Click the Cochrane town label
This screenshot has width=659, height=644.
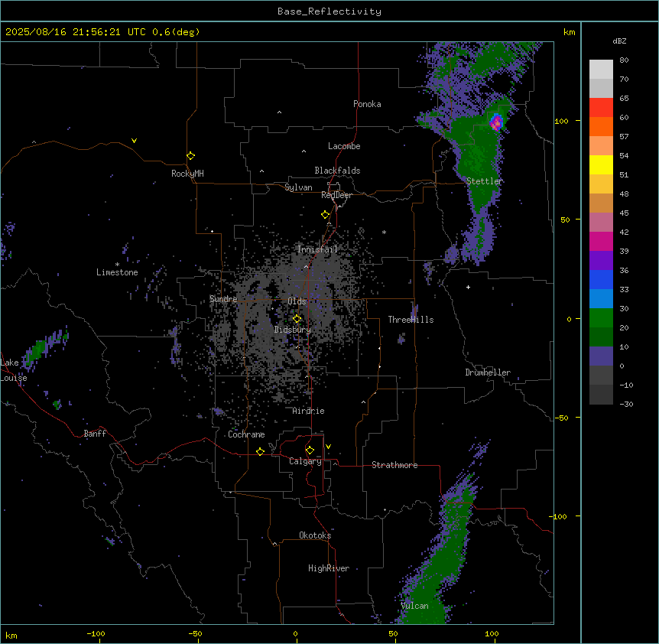coord(246,434)
